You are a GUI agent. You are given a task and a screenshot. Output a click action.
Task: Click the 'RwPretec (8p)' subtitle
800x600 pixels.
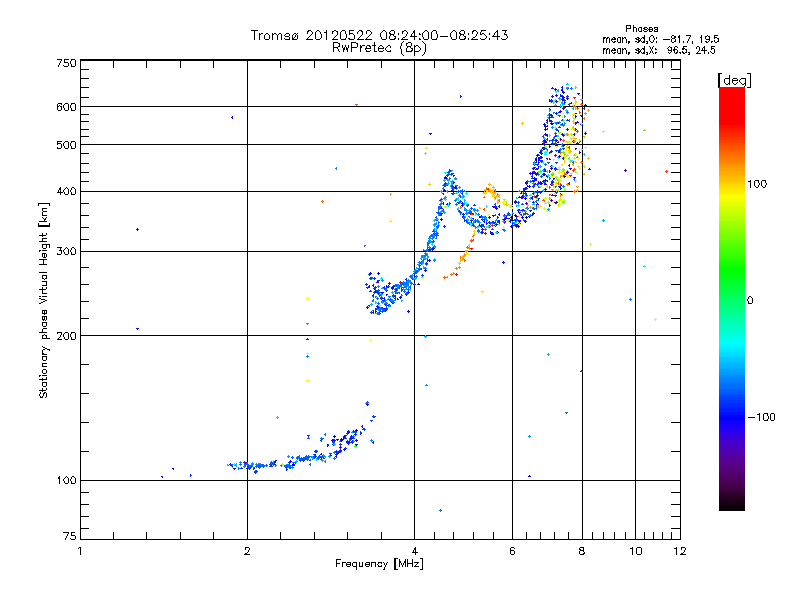pos(379,48)
